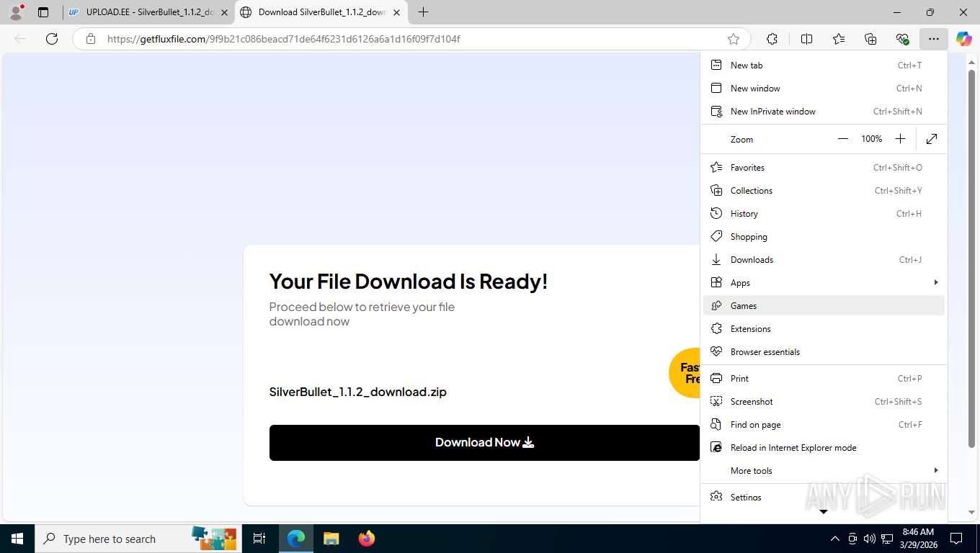The image size is (980, 553).
Task: Open a new tab with plus button
Action: pos(424,12)
